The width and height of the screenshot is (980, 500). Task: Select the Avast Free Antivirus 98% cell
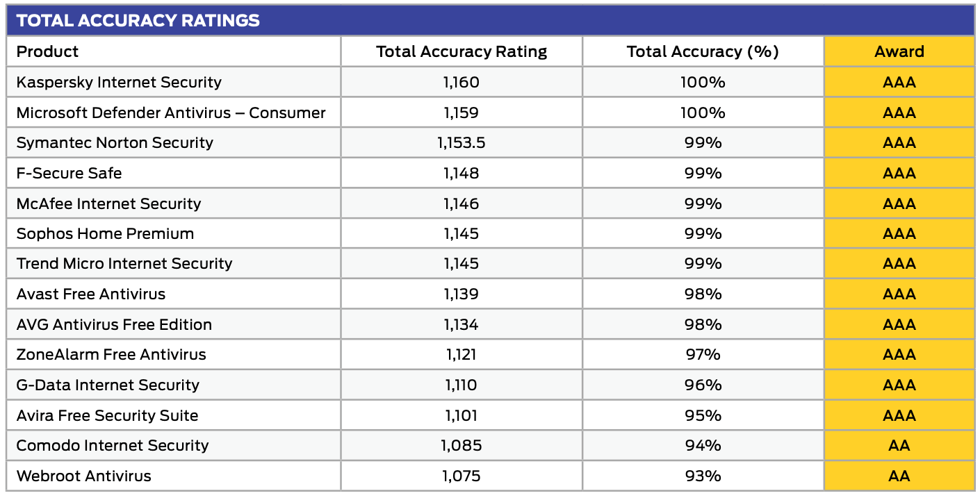click(x=703, y=294)
